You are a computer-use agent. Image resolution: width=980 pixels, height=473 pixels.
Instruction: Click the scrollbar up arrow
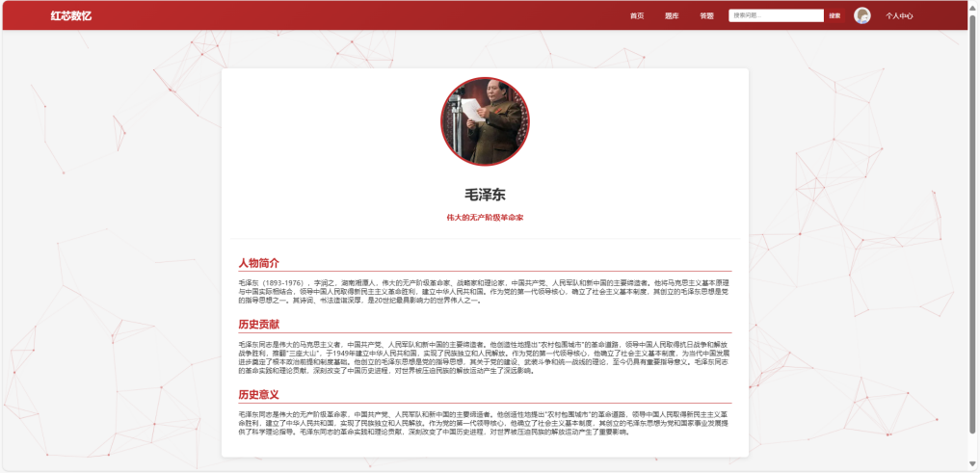click(x=973, y=5)
